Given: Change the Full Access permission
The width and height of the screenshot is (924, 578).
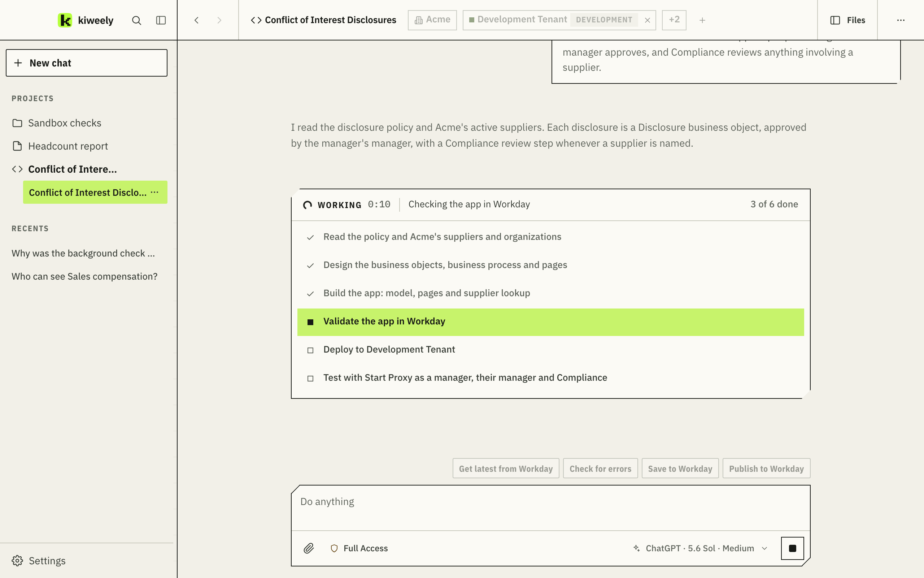Looking at the screenshot, I should pos(359,548).
